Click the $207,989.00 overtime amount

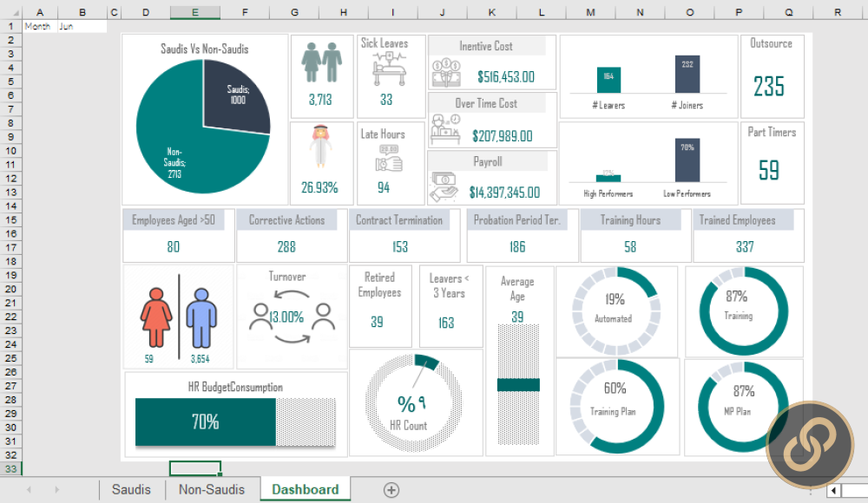point(502,135)
